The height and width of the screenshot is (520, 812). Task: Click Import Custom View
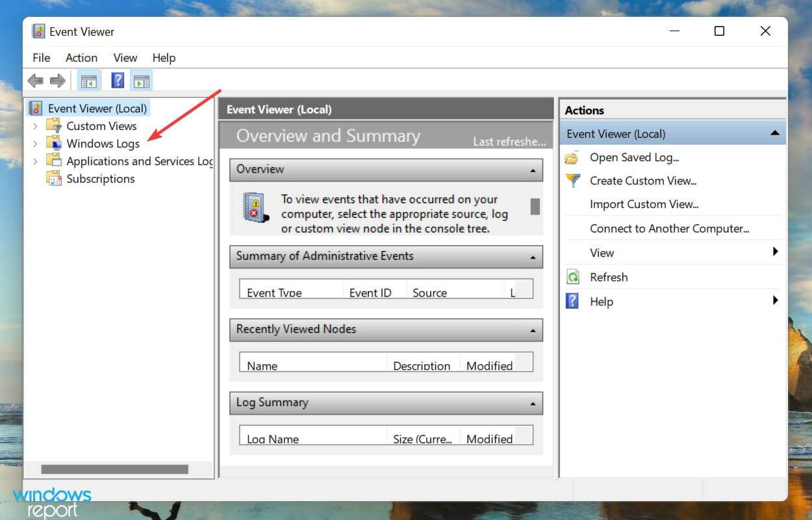(644, 204)
